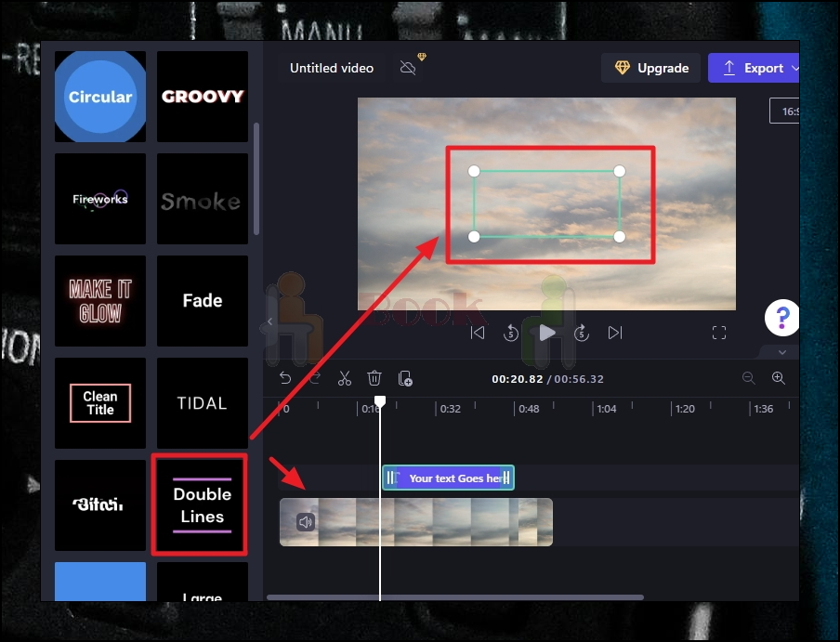840x642 pixels.
Task: Click the top-left text box resize handle
Action: (x=474, y=171)
